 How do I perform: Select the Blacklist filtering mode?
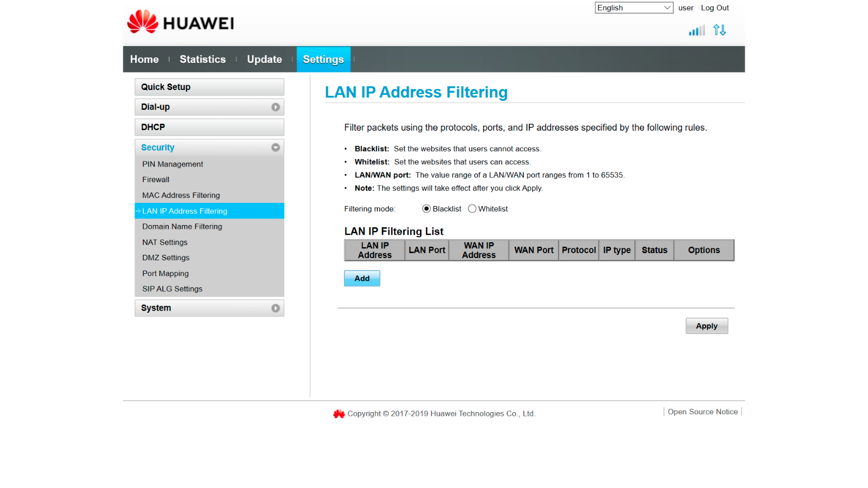tap(426, 209)
